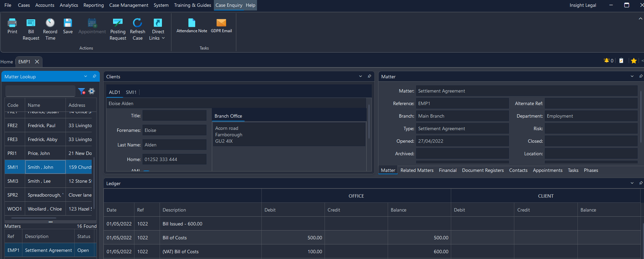644x259 pixels.
Task: Open the Help menu
Action: [x=251, y=5]
